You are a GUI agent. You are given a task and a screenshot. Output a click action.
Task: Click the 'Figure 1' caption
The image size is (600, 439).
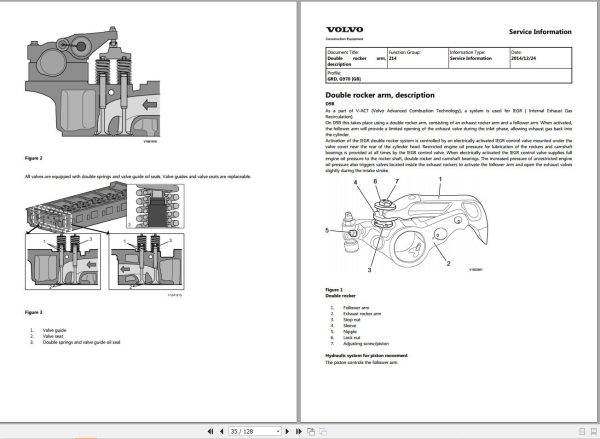(x=334, y=290)
